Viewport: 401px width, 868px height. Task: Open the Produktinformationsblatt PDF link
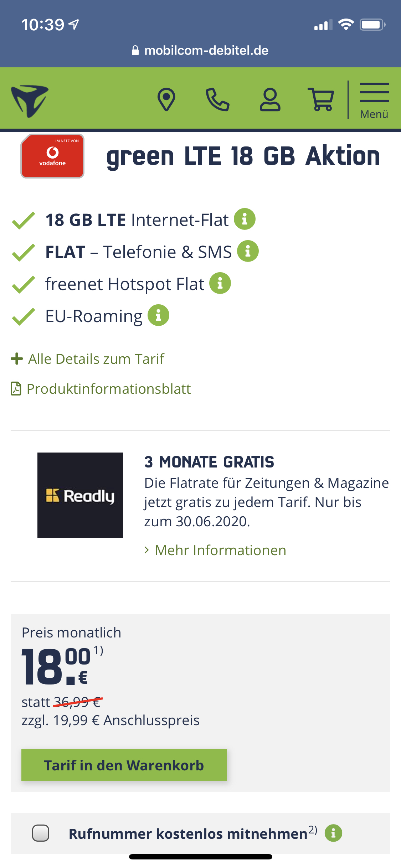[101, 389]
